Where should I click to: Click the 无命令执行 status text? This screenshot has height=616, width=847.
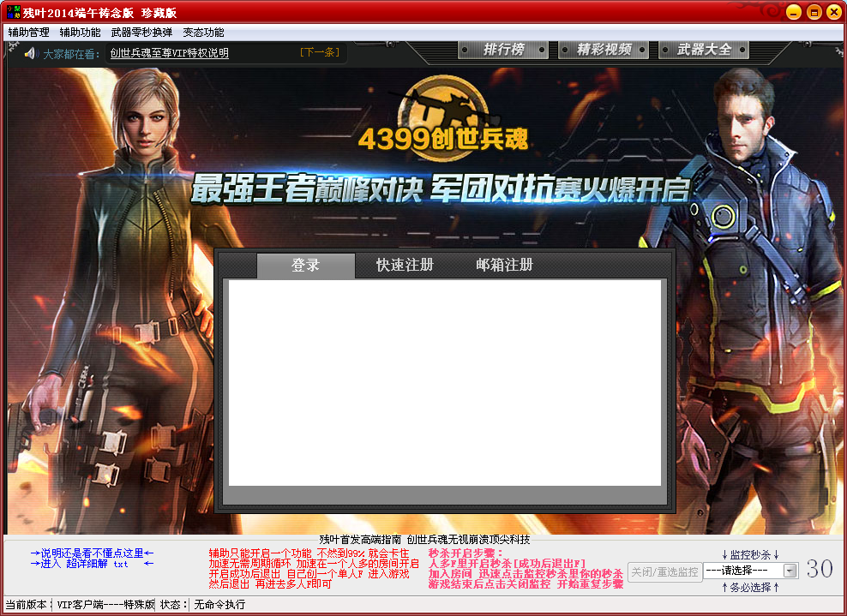click(x=219, y=605)
